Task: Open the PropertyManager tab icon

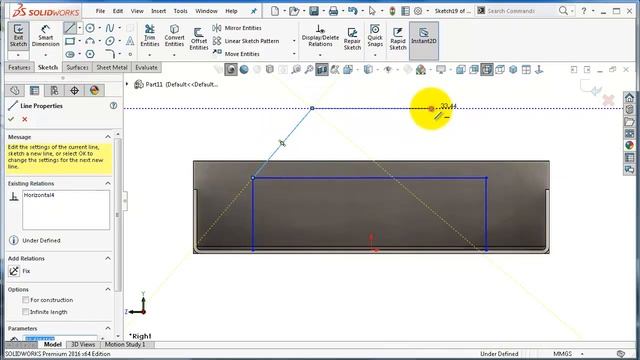Action: coord(34,91)
